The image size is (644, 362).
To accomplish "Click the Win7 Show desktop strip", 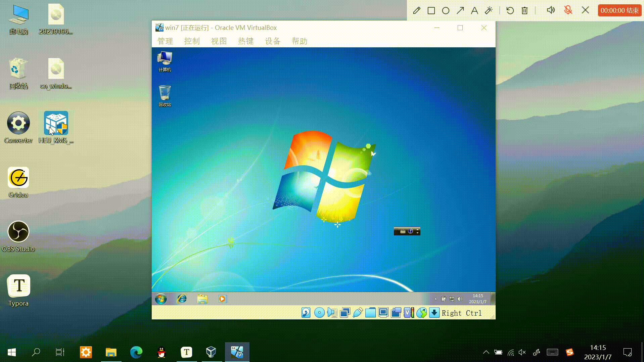I will (493, 299).
